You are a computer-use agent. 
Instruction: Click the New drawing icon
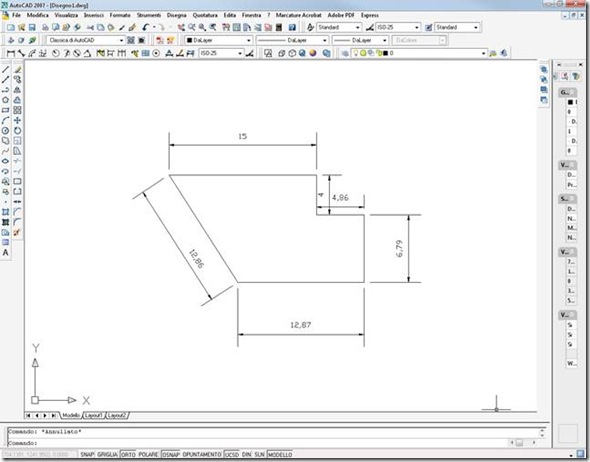tap(11, 27)
